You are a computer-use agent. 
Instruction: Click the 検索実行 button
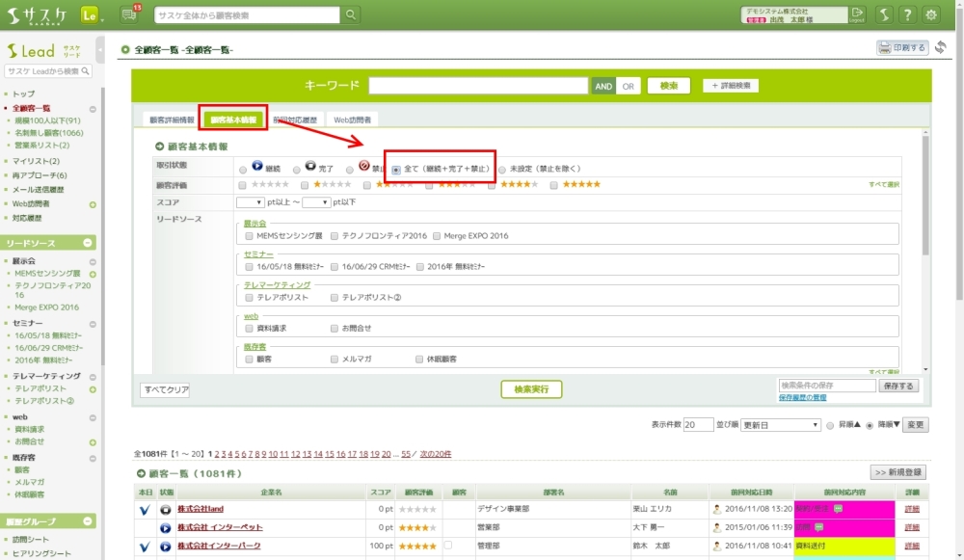[x=531, y=388]
